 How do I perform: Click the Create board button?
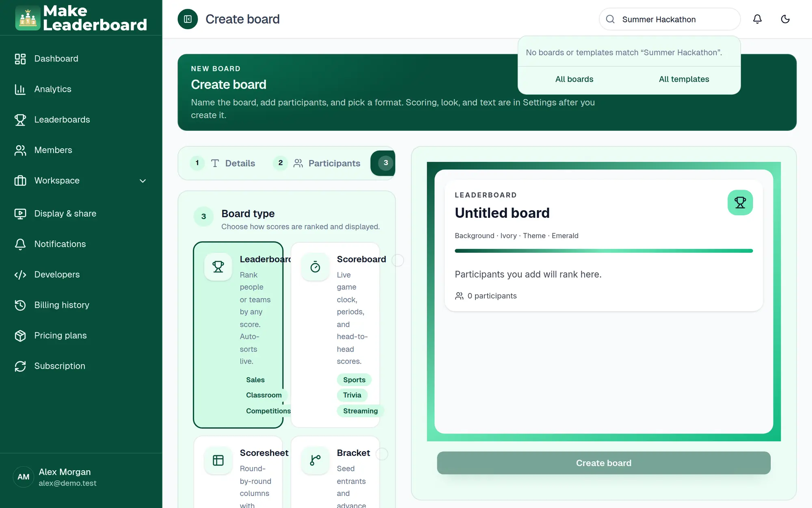pyautogui.click(x=604, y=463)
